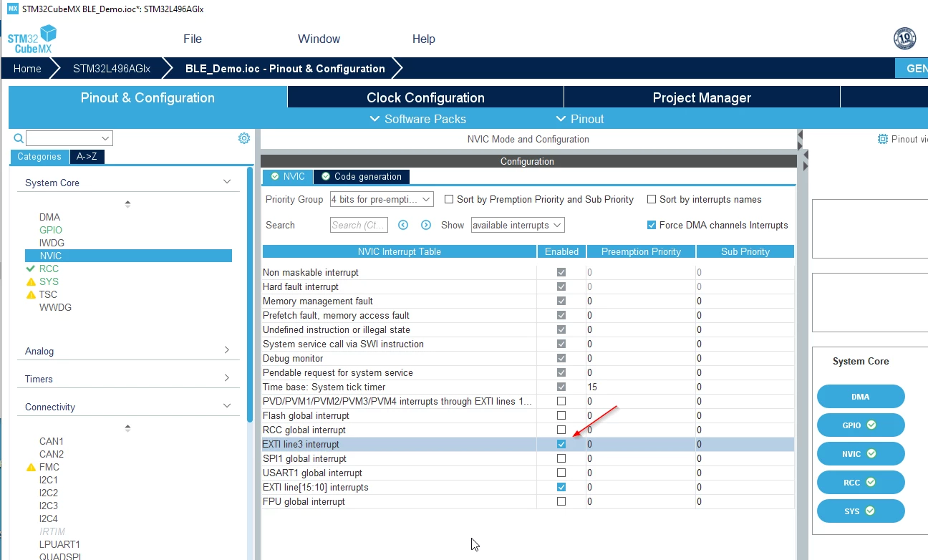Select the NVIC configuration tab
This screenshot has width=928, height=560.
coord(288,176)
